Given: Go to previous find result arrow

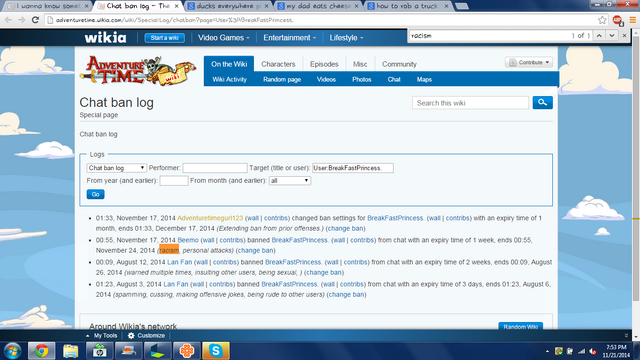Looking at the screenshot, I should coord(599,36).
